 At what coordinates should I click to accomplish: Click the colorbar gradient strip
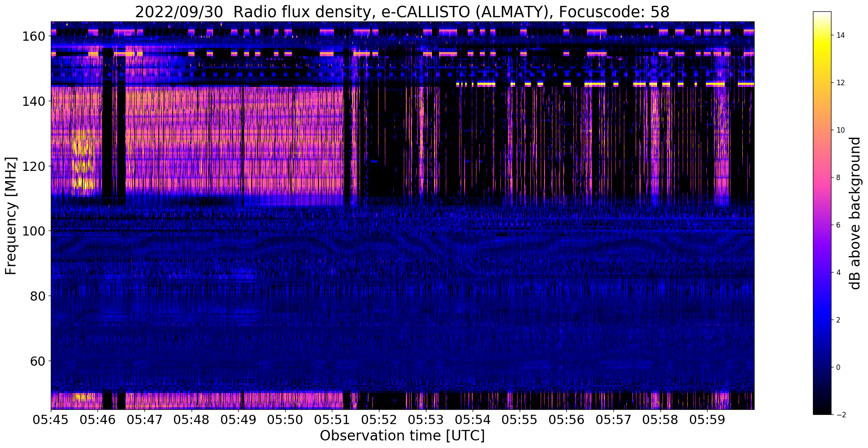tap(822, 213)
